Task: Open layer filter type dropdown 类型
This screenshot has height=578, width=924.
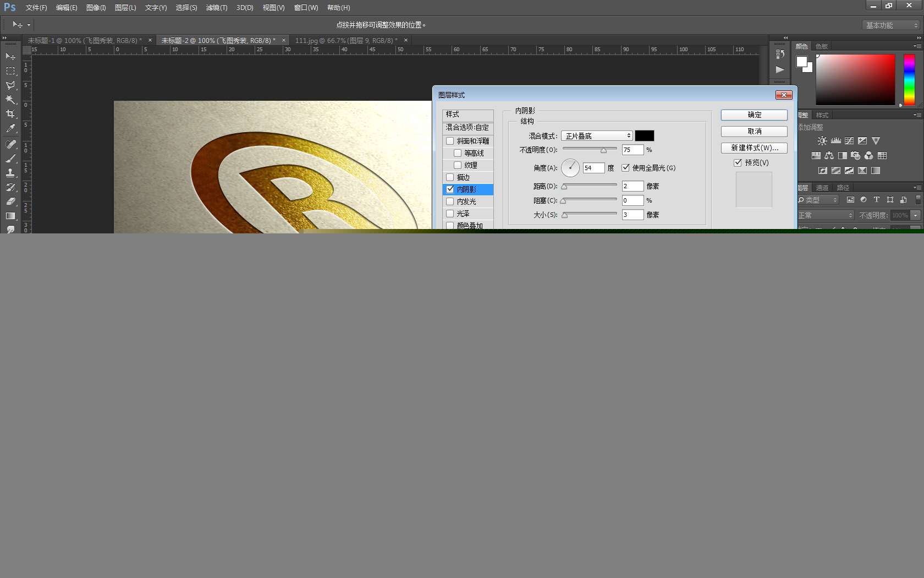Action: click(x=818, y=200)
